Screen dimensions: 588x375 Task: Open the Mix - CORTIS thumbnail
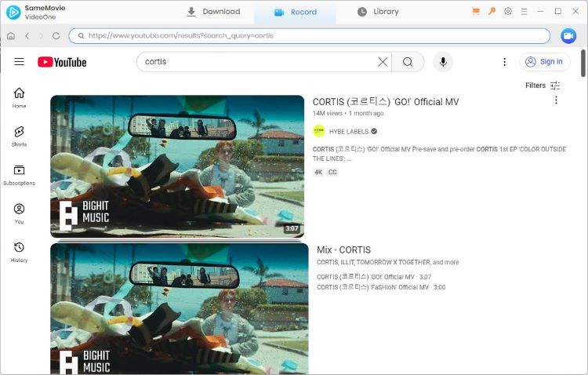click(180, 308)
